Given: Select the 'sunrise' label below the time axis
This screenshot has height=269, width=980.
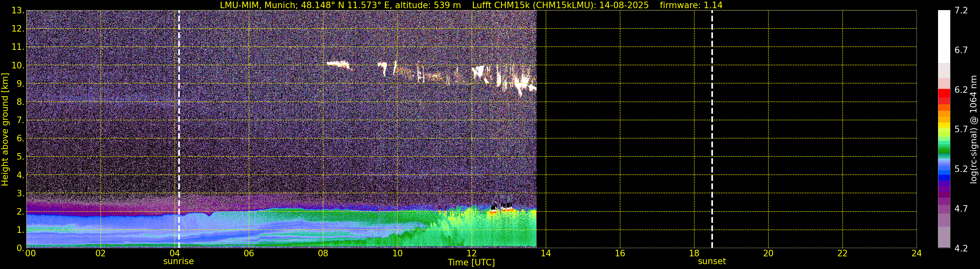Looking at the screenshot, I should coord(179,262).
